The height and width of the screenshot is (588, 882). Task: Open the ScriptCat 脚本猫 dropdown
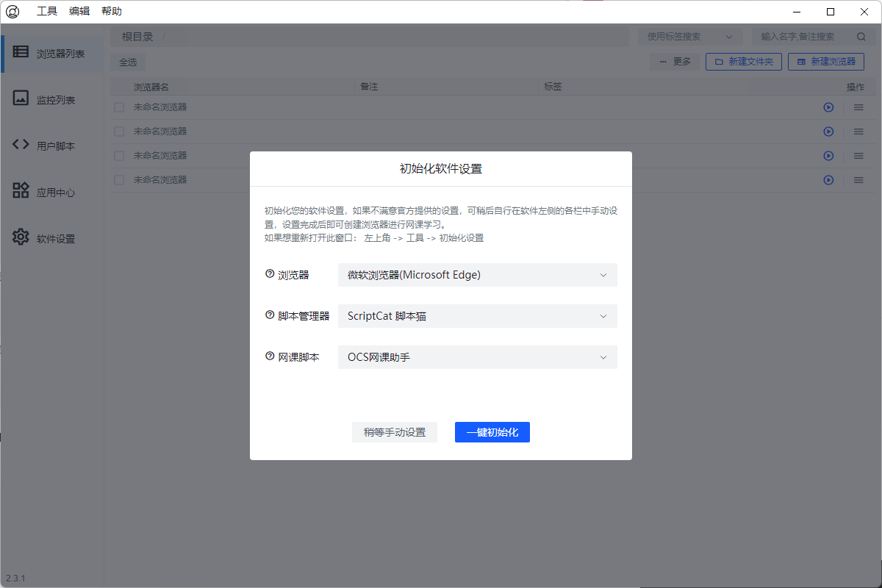pyautogui.click(x=478, y=316)
